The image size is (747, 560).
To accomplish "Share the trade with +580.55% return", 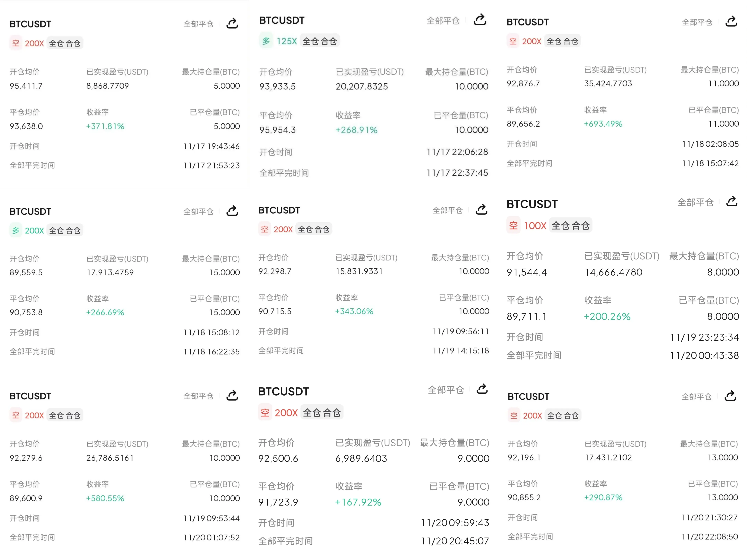I will tap(232, 395).
